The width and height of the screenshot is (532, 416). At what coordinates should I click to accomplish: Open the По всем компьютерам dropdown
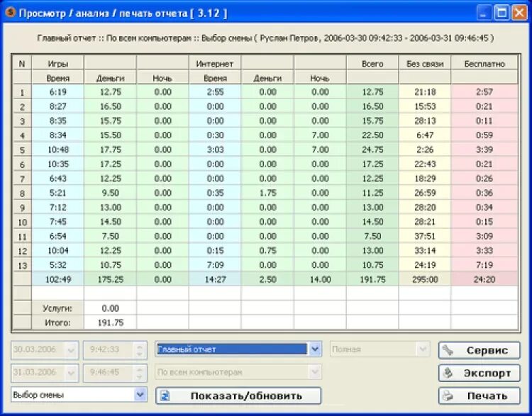(315, 372)
